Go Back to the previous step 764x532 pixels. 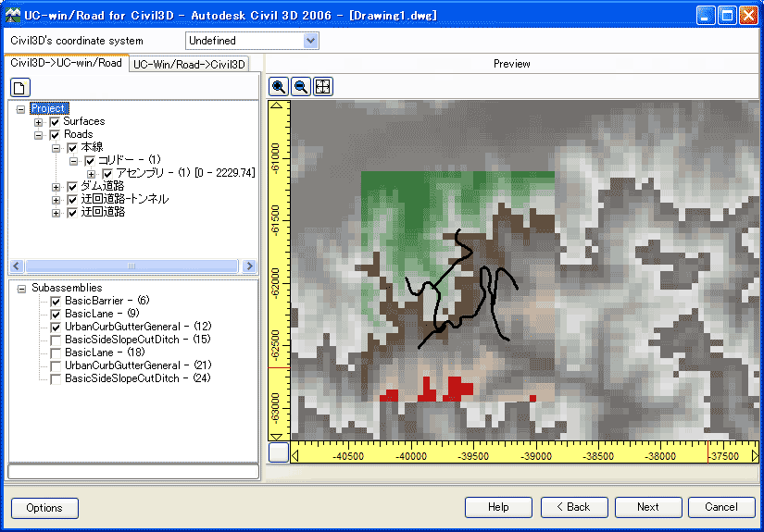(574, 507)
